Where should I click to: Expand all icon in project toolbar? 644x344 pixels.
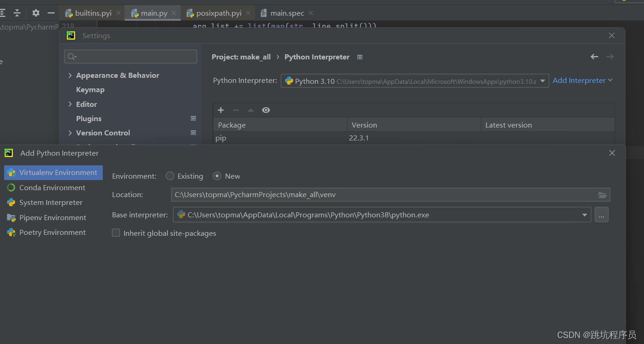pyautogui.click(x=3, y=13)
